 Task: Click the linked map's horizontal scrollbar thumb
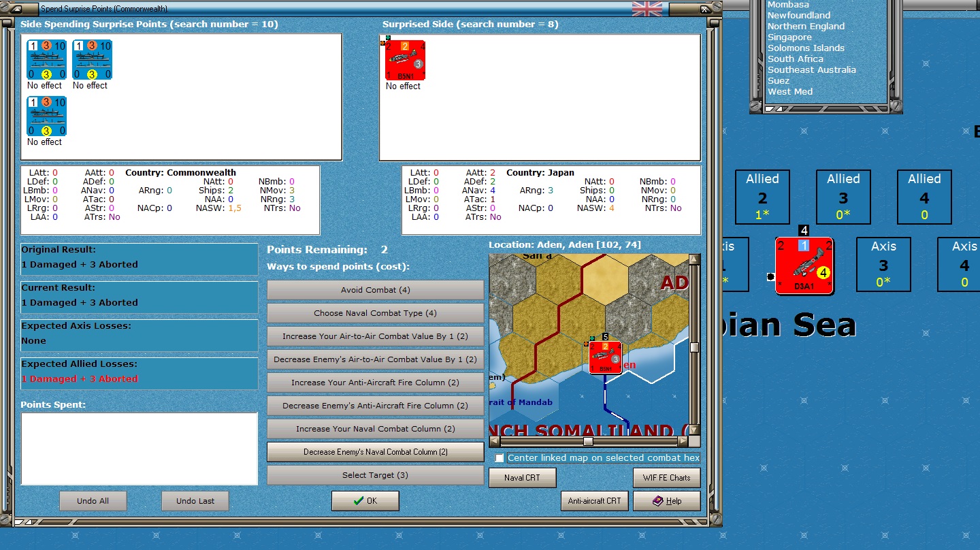pos(588,442)
